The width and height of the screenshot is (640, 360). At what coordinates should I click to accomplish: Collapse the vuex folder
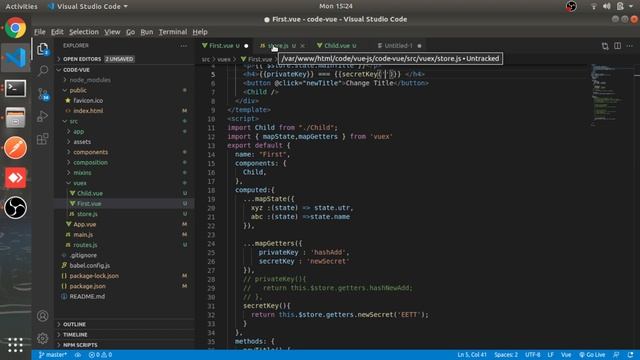point(80,183)
